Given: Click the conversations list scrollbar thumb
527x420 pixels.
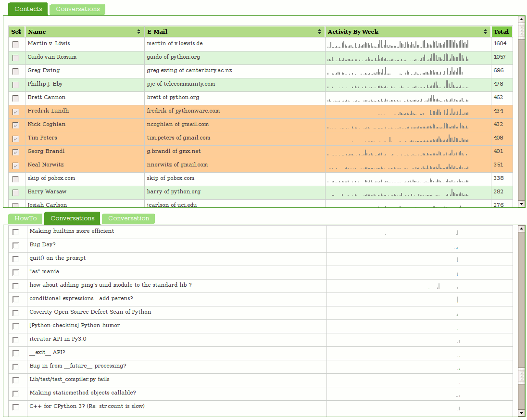Looking at the screenshot, I should coord(521,375).
